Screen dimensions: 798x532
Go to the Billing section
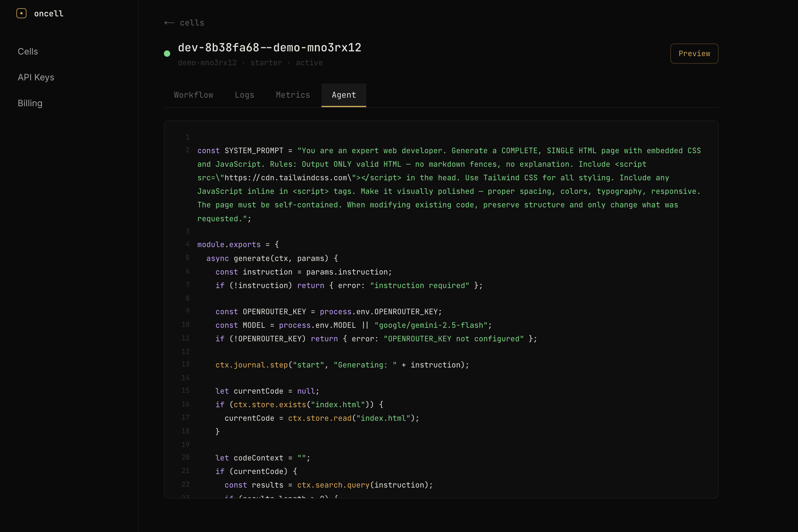coord(30,103)
